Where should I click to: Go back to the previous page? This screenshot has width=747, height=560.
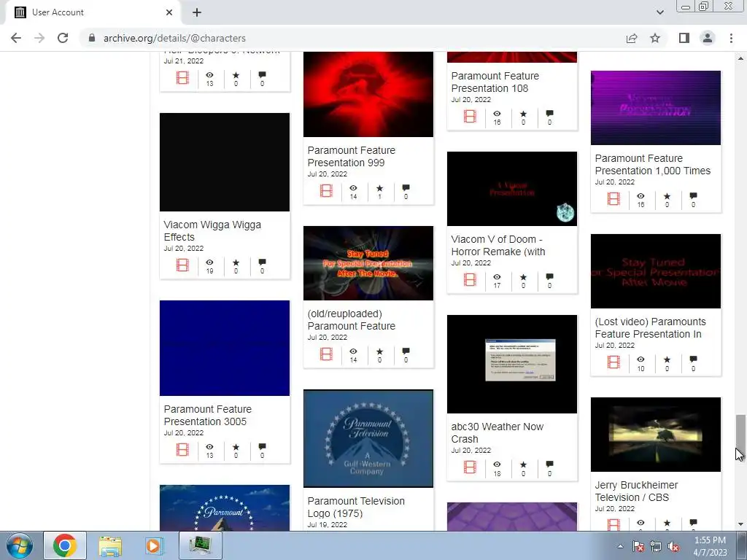(16, 38)
